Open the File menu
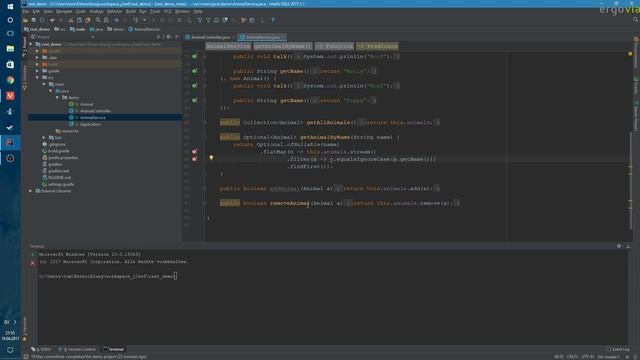 [26, 11]
